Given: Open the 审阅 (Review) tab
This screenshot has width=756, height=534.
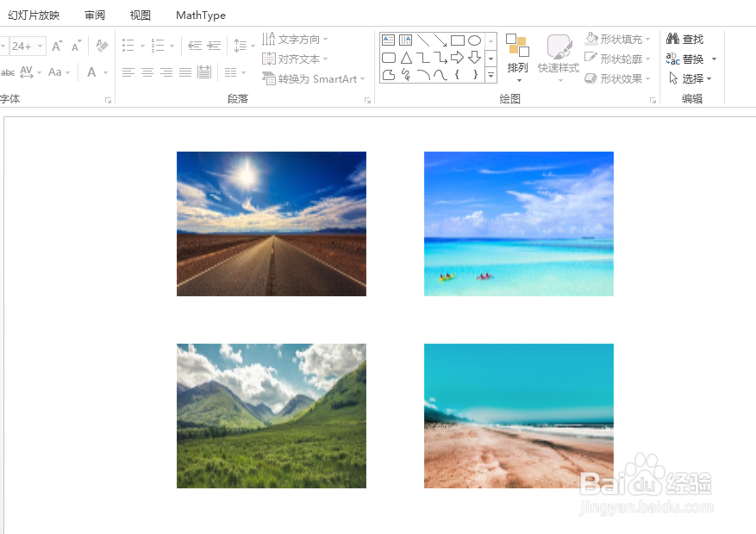Looking at the screenshot, I should click(94, 15).
